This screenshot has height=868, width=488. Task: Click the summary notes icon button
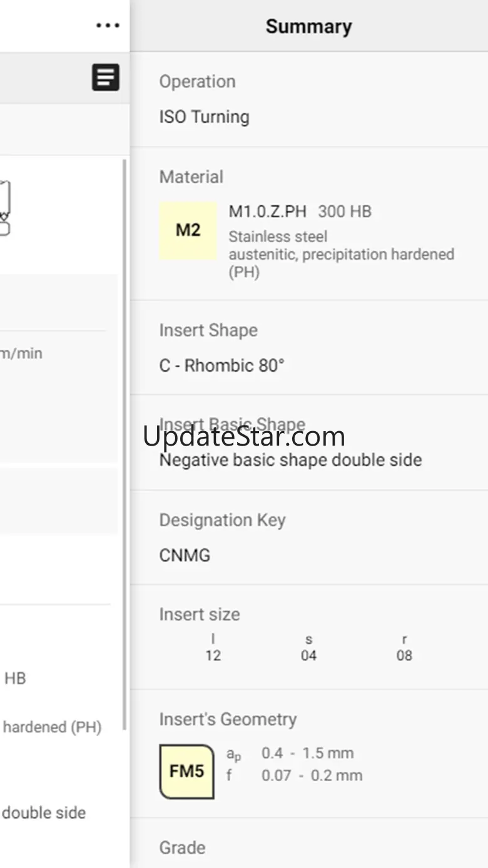(x=106, y=78)
